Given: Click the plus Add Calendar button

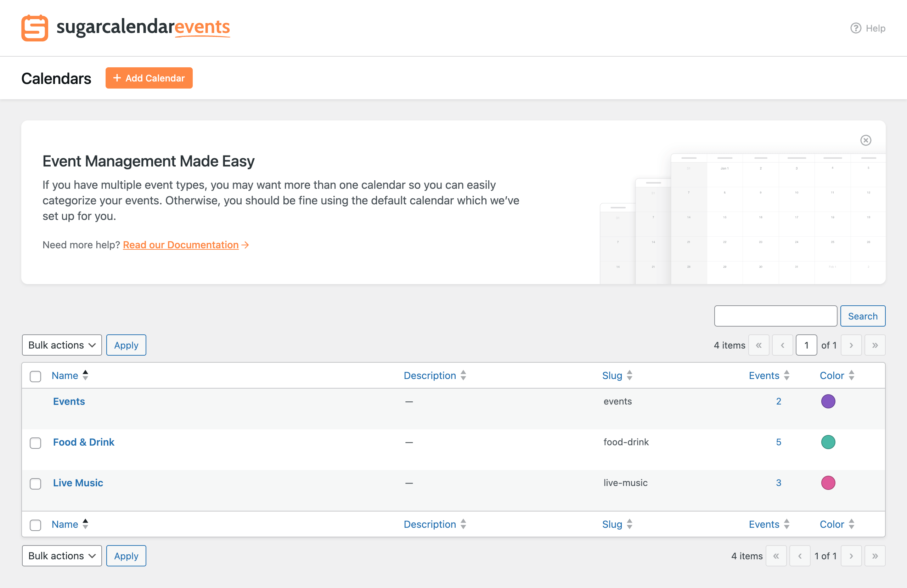Looking at the screenshot, I should [x=149, y=78].
